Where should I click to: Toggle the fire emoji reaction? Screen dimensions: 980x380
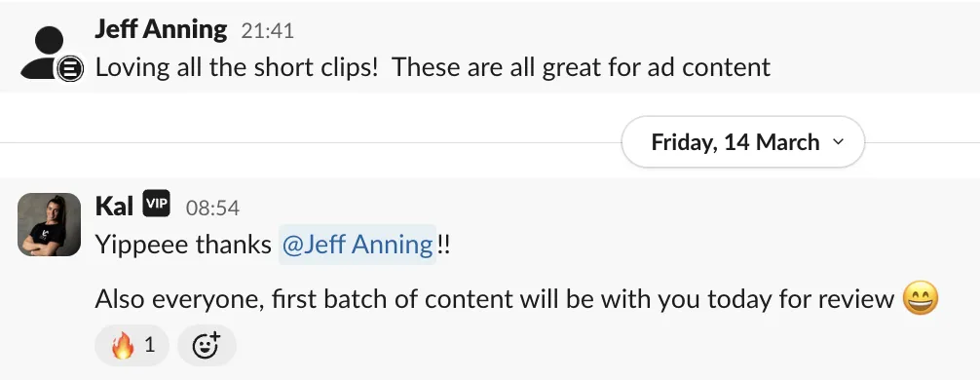coord(132,345)
